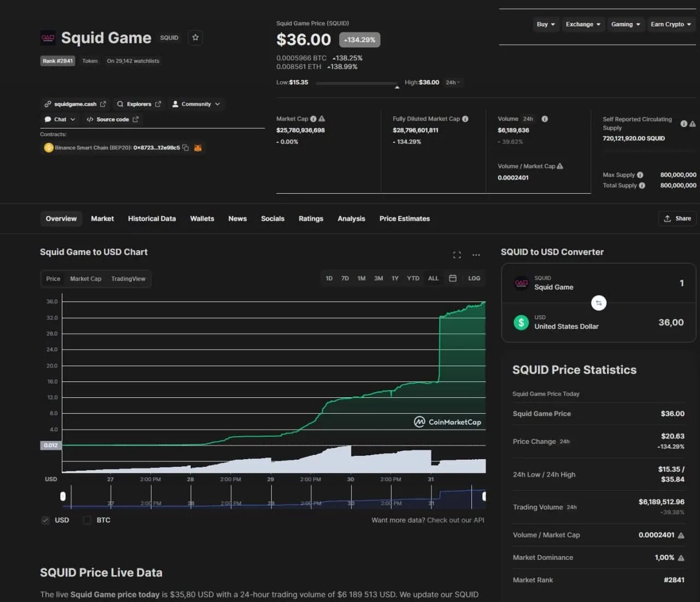Click the Rank #2841 badge
The width and height of the screenshot is (700, 602).
point(58,61)
